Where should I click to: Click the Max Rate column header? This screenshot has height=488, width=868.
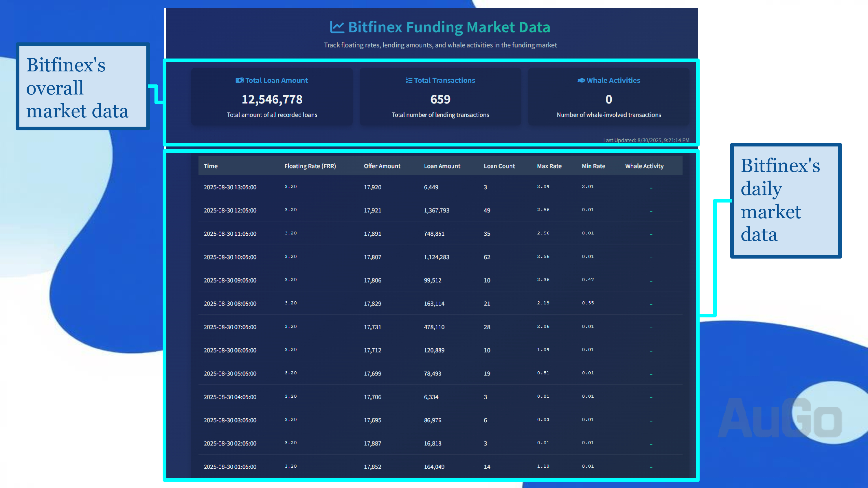pyautogui.click(x=549, y=166)
